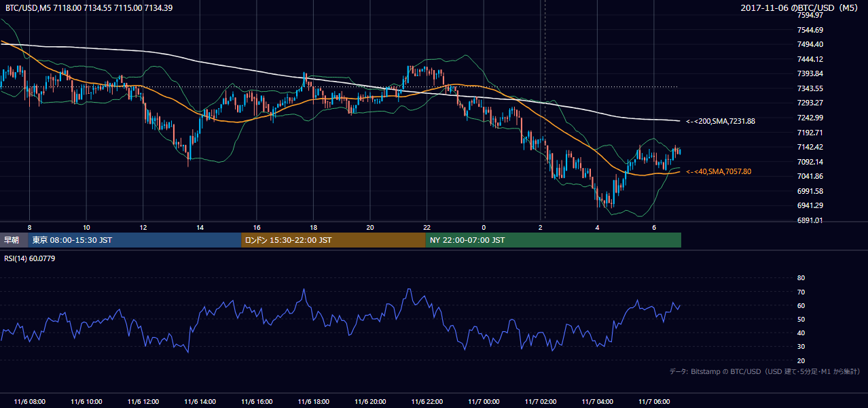The width and height of the screenshot is (868, 408).
Task: Click the 11/6 12:00 time axis label
Action: tap(143, 402)
